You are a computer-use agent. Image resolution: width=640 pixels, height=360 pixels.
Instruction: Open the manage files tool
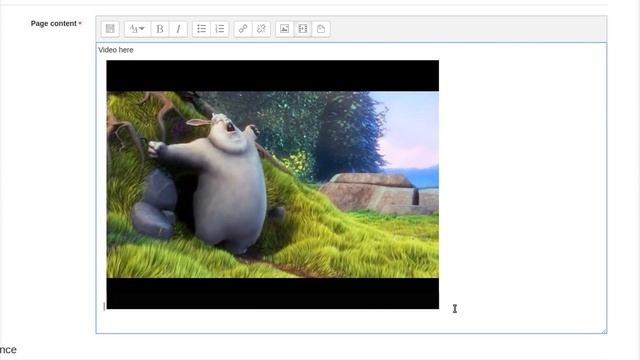[321, 29]
